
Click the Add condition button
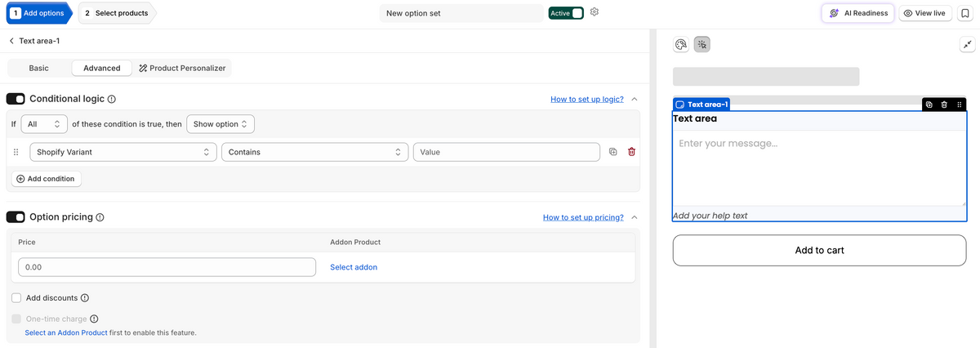(x=46, y=178)
